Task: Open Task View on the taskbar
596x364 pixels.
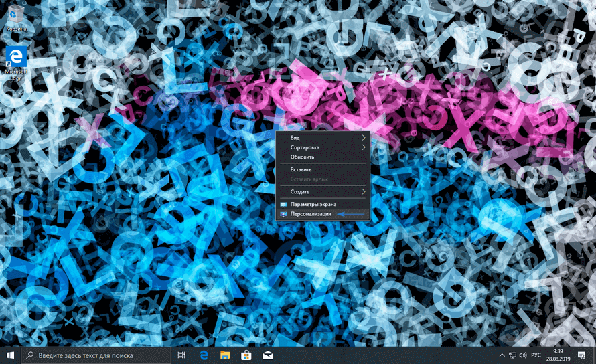Action: pyautogui.click(x=181, y=355)
